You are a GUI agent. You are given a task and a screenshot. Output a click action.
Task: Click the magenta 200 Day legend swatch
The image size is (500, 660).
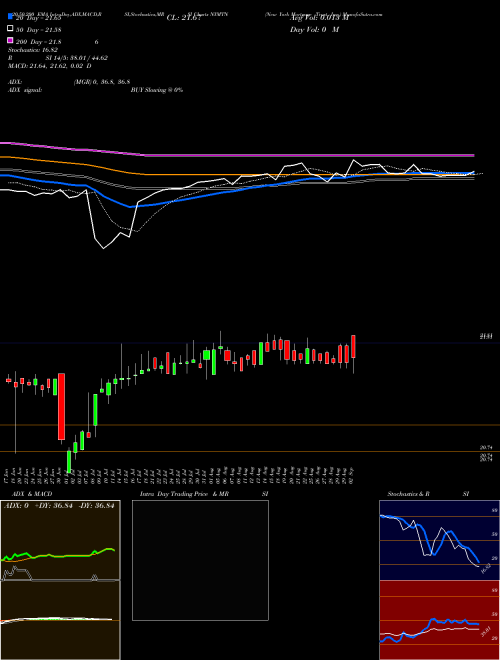(x=10, y=40)
